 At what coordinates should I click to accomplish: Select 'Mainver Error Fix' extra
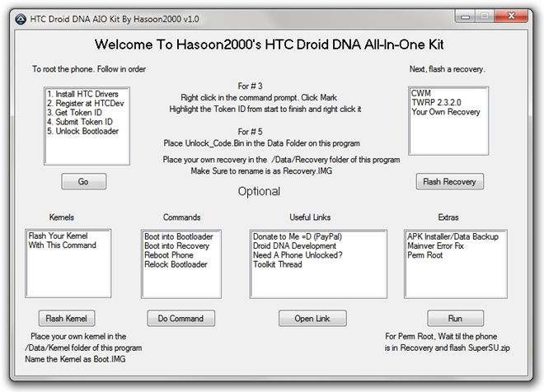[435, 245]
